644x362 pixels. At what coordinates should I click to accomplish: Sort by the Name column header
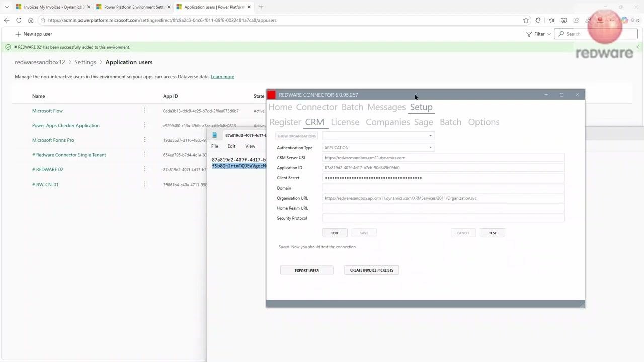click(x=38, y=96)
